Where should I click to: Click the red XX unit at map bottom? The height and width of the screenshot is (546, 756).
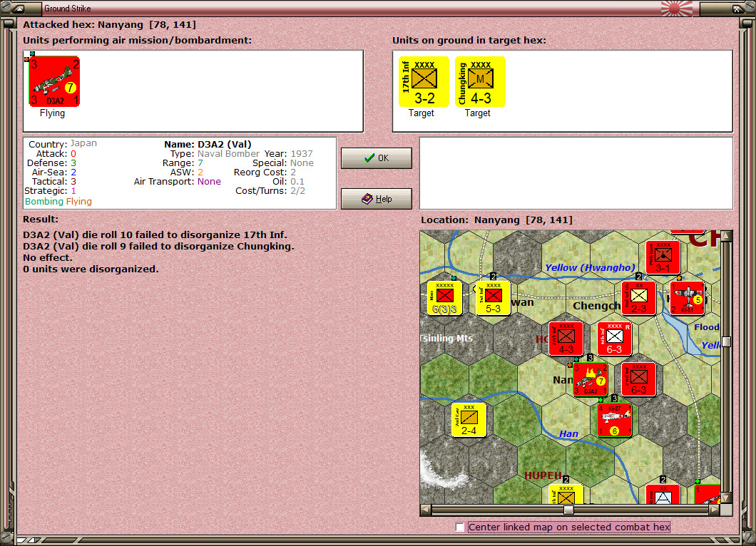tap(663, 494)
